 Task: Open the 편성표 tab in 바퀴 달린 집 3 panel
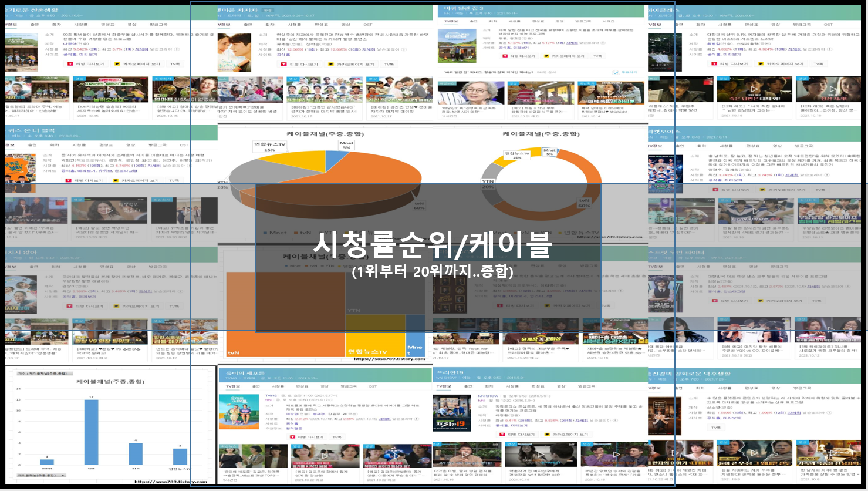pyautogui.click(x=538, y=21)
